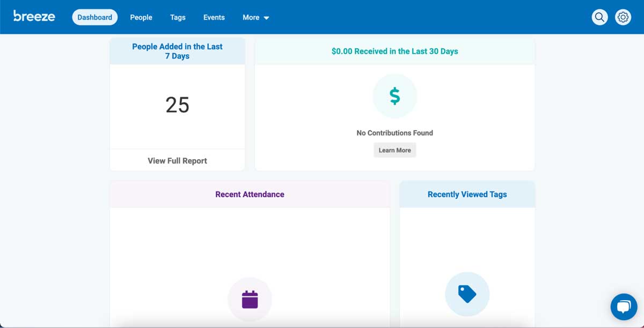Open the chat bubble support icon
Image resolution: width=644 pixels, height=328 pixels.
[x=623, y=307]
